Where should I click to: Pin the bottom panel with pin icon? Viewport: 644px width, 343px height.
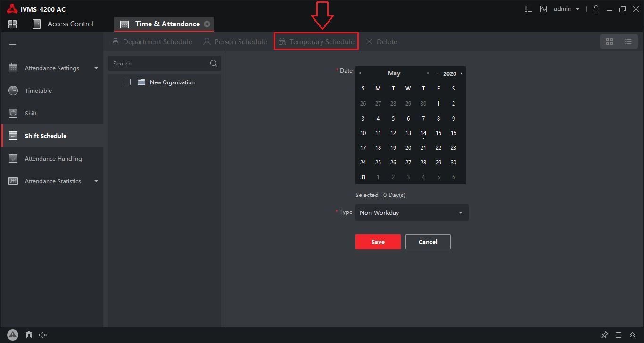pyautogui.click(x=604, y=335)
